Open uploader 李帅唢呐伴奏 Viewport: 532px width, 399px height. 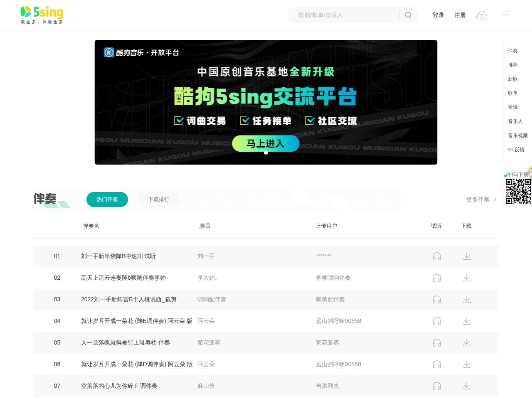tap(333, 278)
